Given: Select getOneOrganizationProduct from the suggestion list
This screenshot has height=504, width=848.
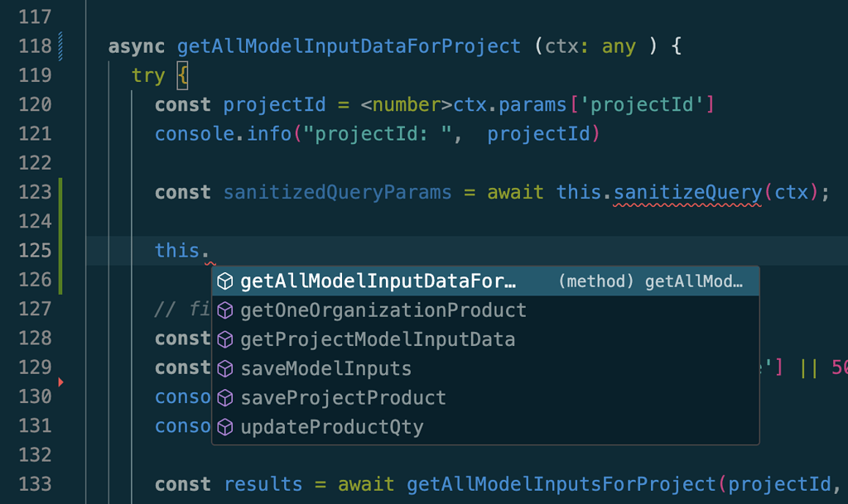Looking at the screenshot, I should [383, 310].
